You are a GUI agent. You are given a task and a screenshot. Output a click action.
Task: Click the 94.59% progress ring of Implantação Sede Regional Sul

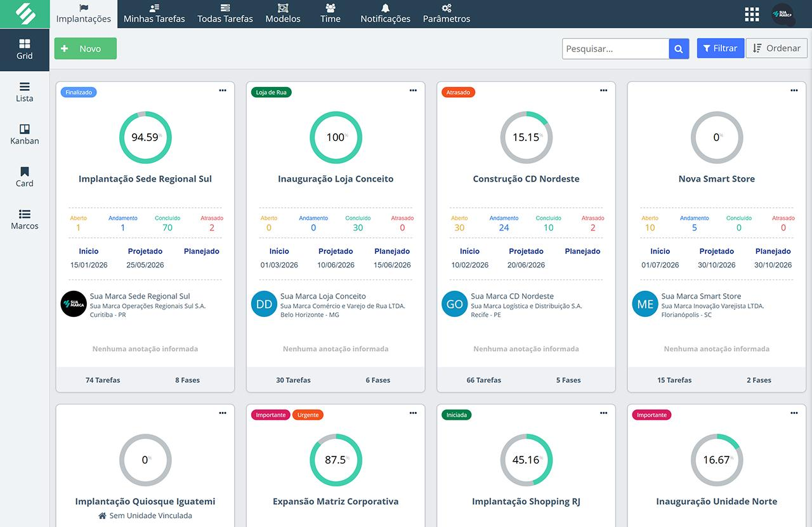click(x=145, y=137)
